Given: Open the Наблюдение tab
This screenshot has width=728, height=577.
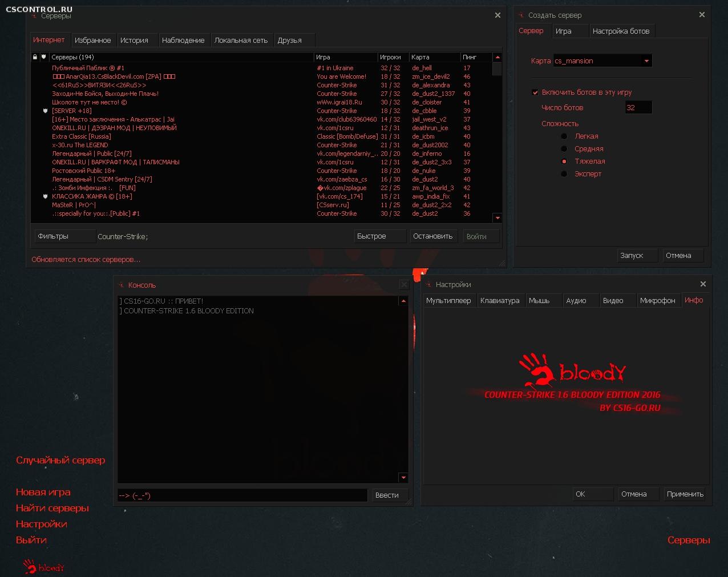Looking at the screenshot, I should [183, 41].
